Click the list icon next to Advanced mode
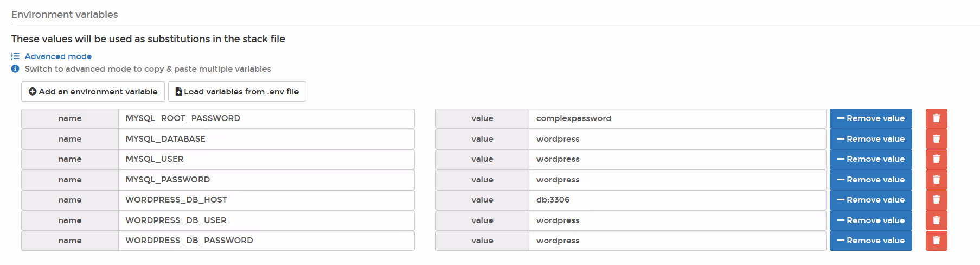This screenshot has height=265, width=980. pos(15,56)
